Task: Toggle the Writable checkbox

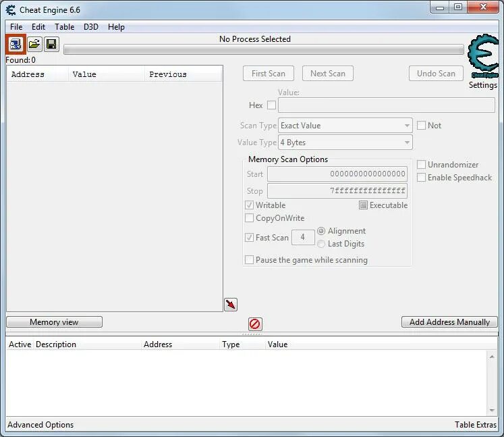Action: pyautogui.click(x=249, y=205)
